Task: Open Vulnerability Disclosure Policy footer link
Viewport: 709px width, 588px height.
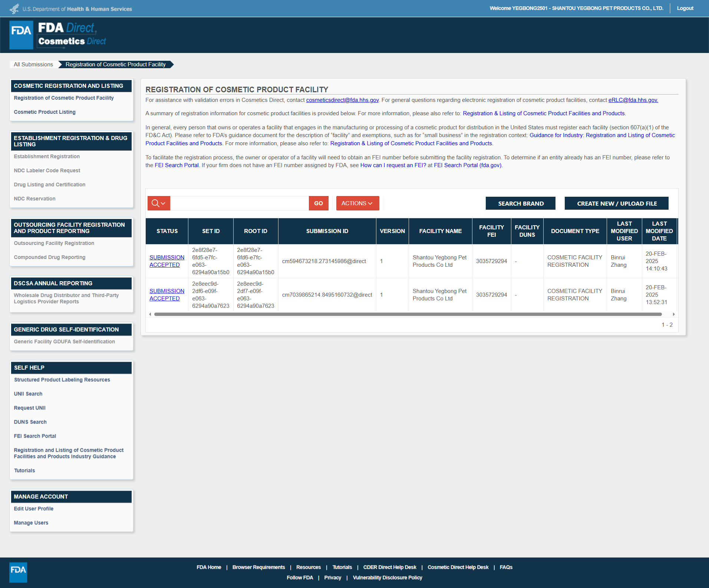Action: [x=388, y=578]
